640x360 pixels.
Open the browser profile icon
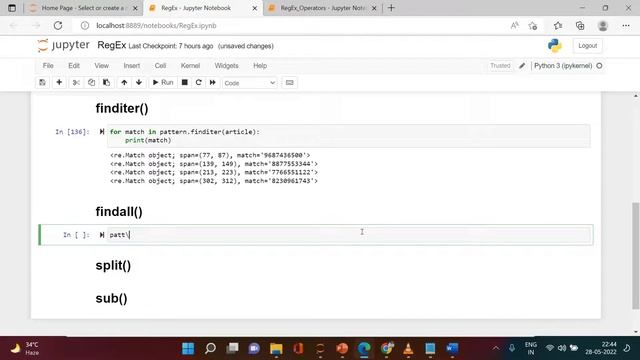[603, 25]
